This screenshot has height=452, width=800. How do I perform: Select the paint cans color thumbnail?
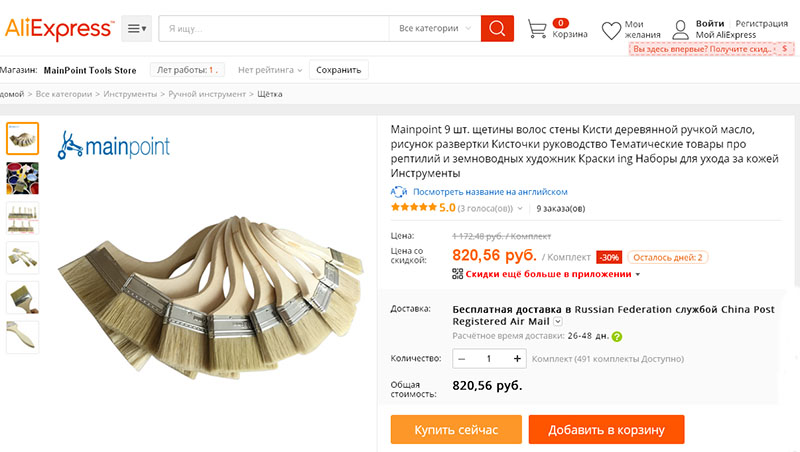click(23, 178)
